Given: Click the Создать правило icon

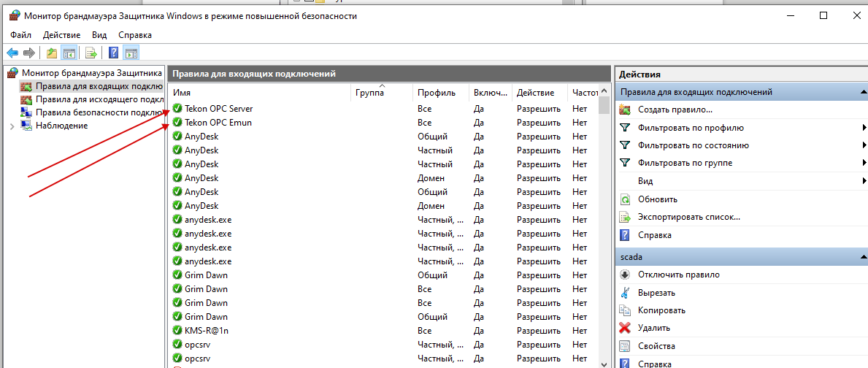Looking at the screenshot, I should click(x=625, y=110).
